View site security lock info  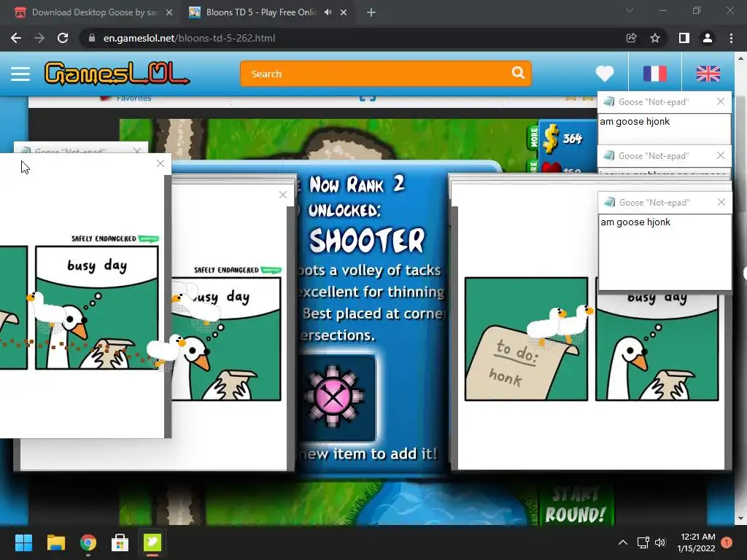tap(92, 38)
